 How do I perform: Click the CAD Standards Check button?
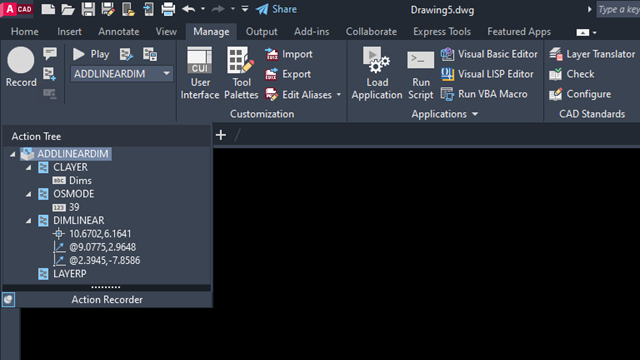tap(571, 74)
